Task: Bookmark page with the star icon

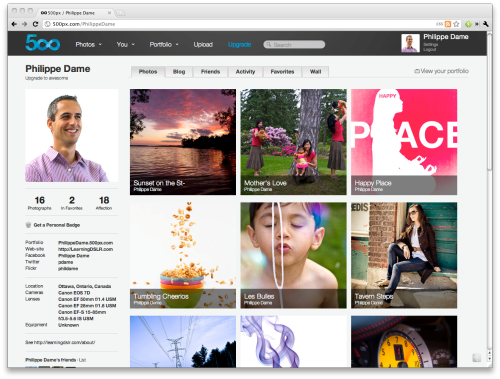Action: click(x=456, y=24)
